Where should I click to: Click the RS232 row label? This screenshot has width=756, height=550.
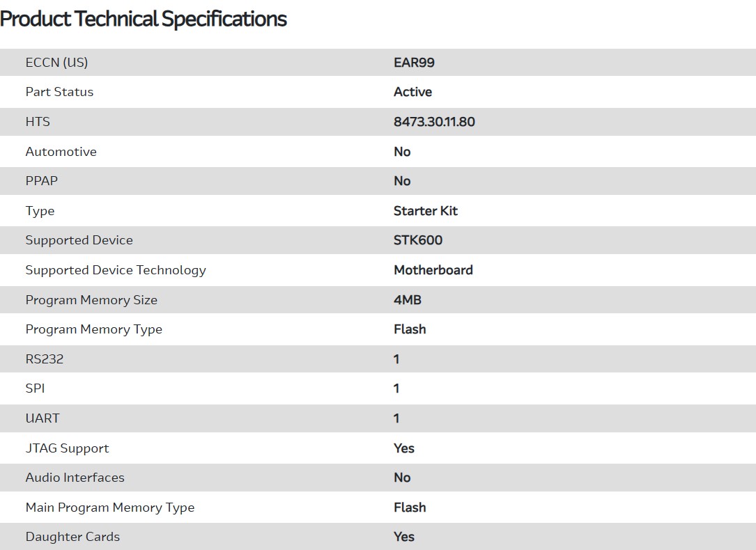tap(45, 359)
